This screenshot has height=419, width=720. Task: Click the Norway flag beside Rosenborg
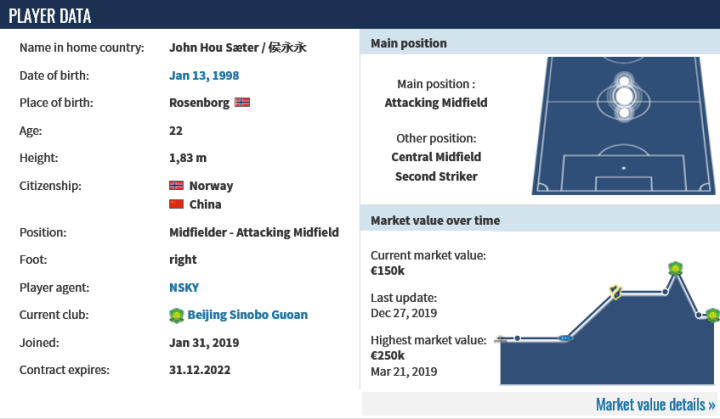(x=242, y=103)
